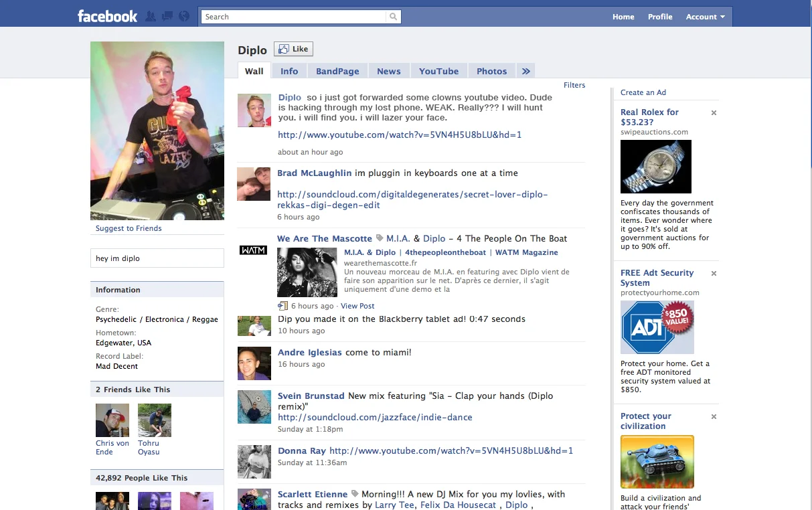Click the 'hey im diplo' status box

click(157, 258)
